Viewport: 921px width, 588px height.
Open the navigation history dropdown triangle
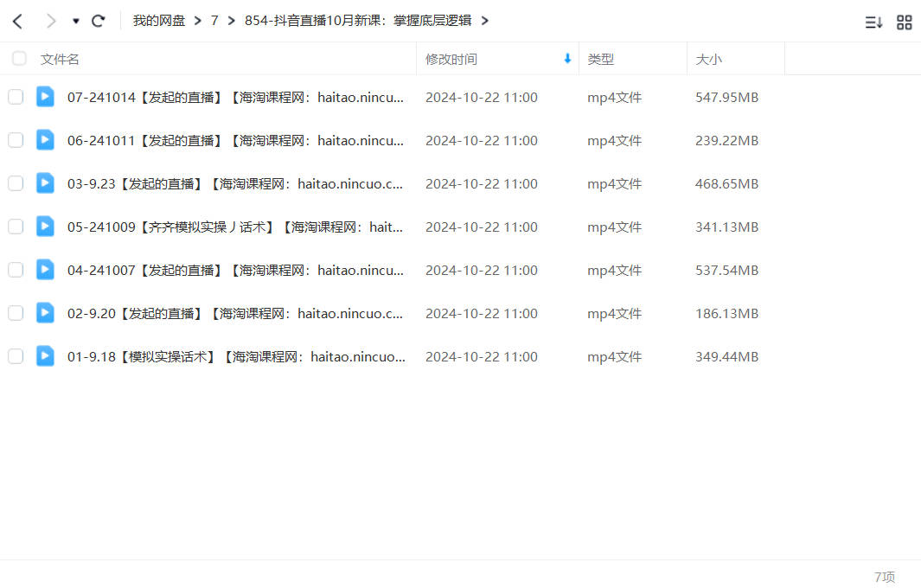pos(76,21)
